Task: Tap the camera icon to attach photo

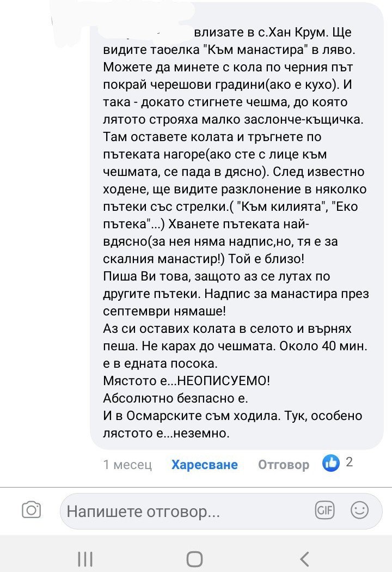Action: point(31,510)
